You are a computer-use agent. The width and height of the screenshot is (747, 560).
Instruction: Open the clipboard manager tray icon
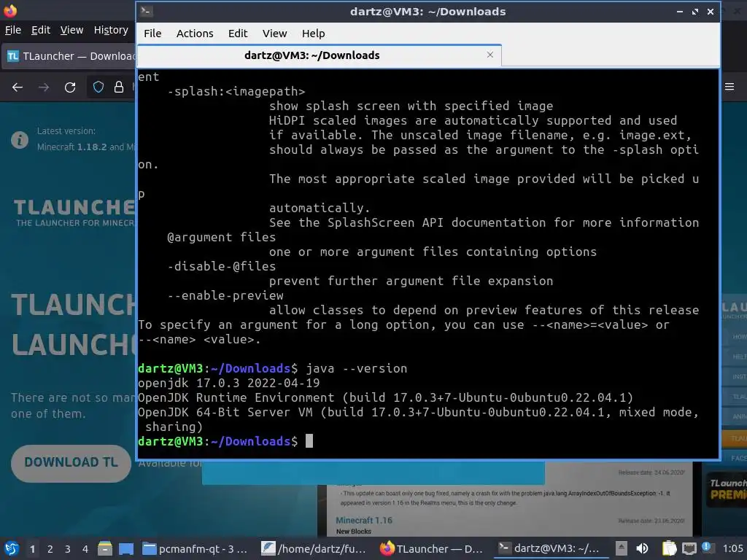click(670, 548)
